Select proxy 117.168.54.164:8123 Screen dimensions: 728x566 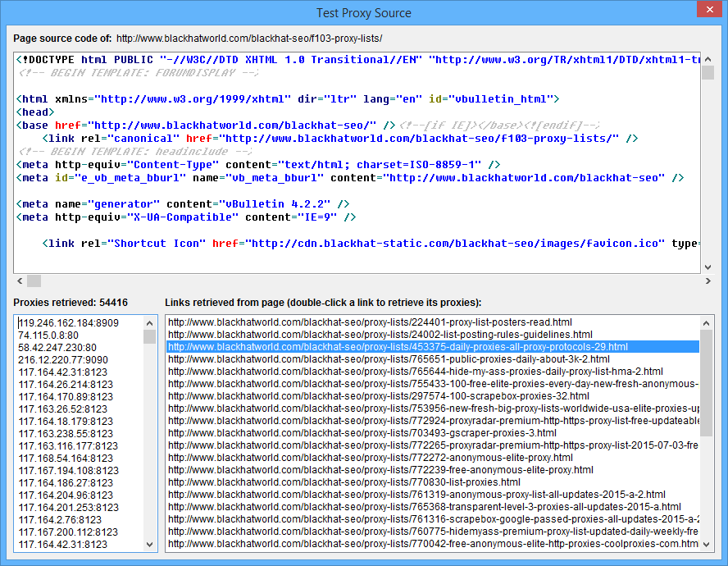[x=66, y=459]
